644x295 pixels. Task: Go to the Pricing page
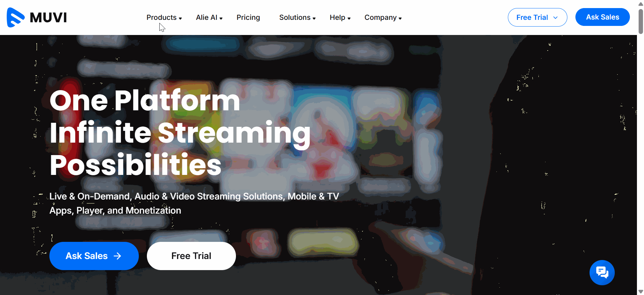[x=248, y=17]
